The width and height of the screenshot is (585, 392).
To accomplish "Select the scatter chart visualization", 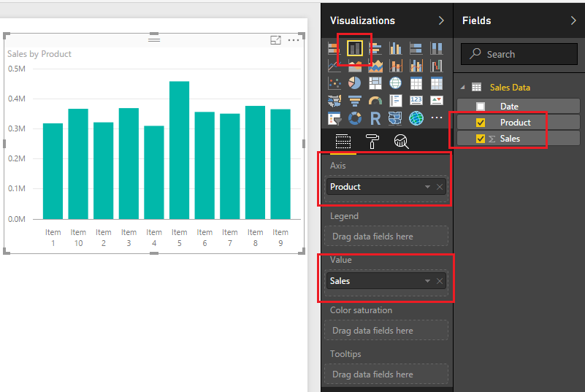I will pos(334,83).
